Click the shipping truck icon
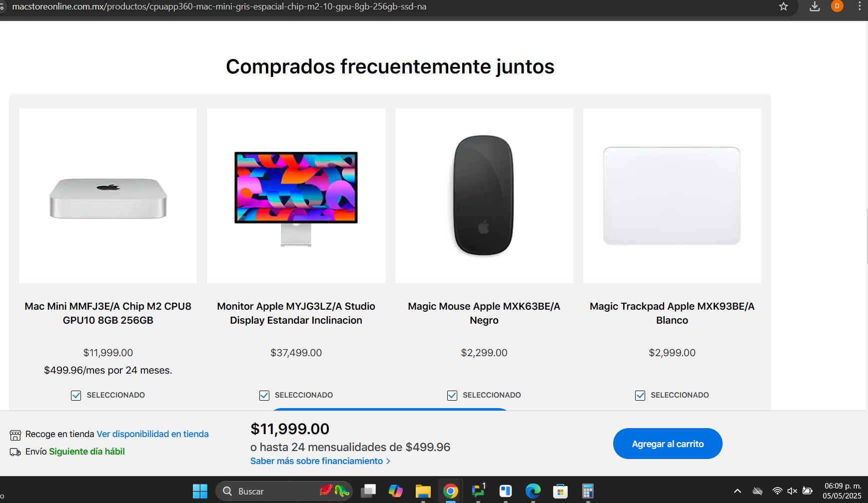 15,452
